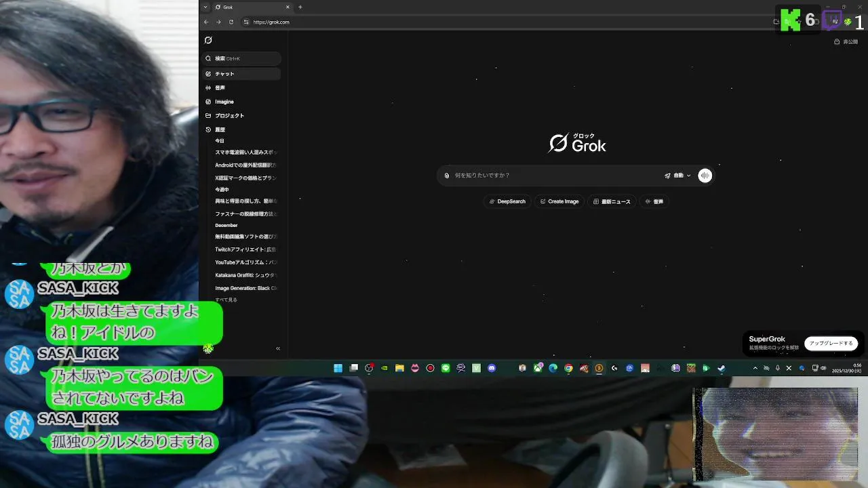Open Xbox app on taskbar
Viewport: 868px width, 488px height.
tap(538, 368)
